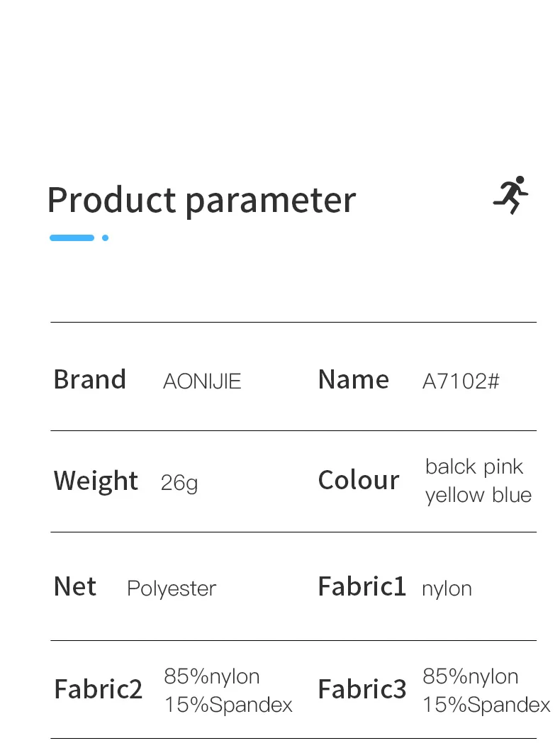This screenshot has width=560, height=748.
Task: Click the Product parameter heading
Action: (x=201, y=200)
